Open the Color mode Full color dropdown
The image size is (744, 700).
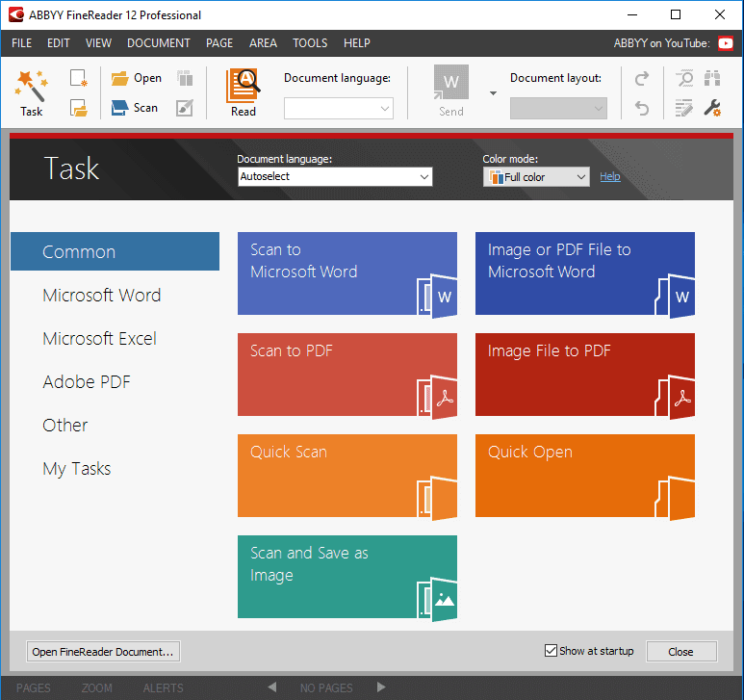(536, 177)
